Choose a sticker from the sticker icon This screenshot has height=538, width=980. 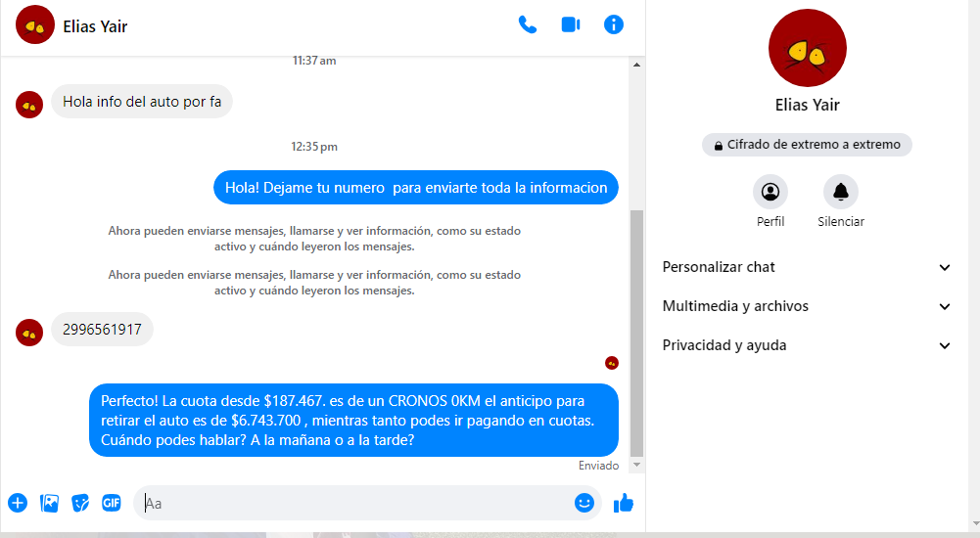point(80,503)
